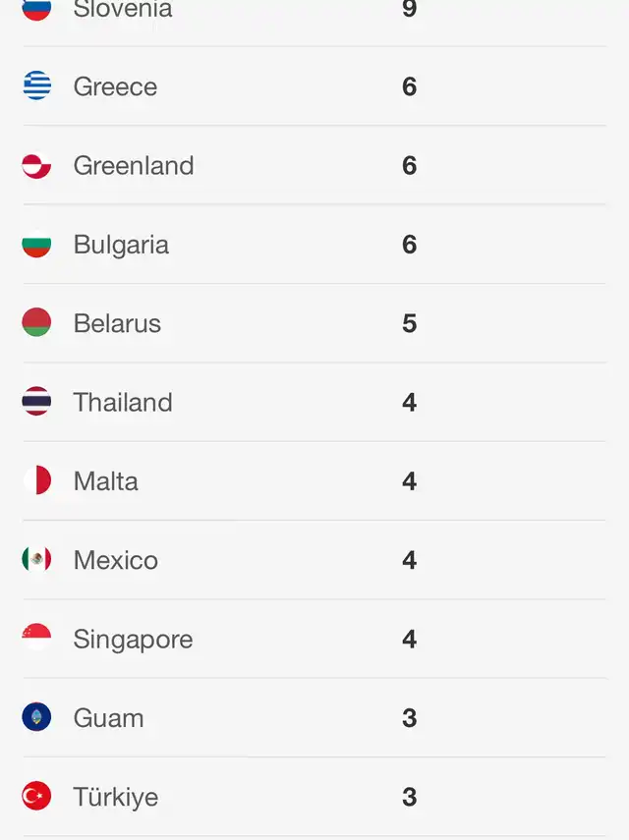Select the Slovenia flag icon
Viewport: 629px width, 840px height.
click(36, 10)
